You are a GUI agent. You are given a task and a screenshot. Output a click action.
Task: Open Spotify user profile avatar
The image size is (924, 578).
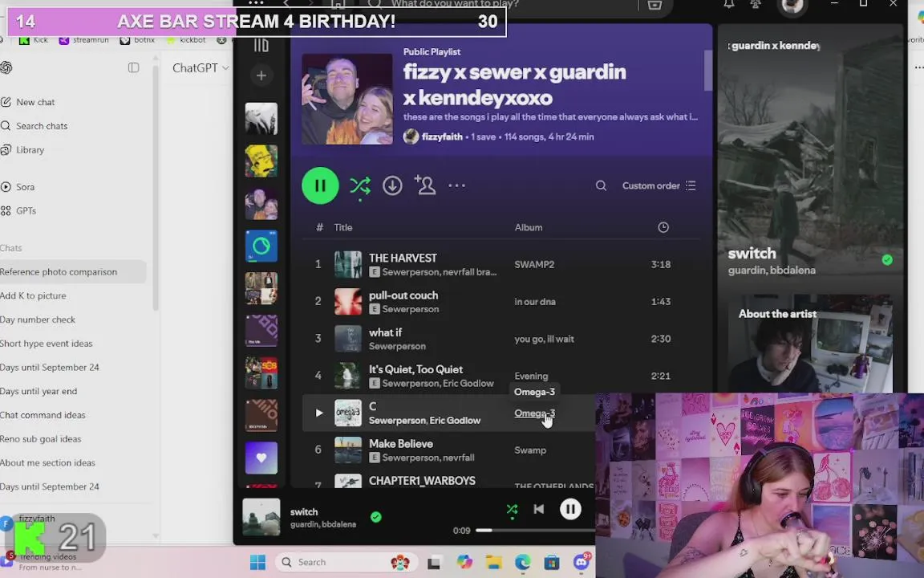(792, 6)
